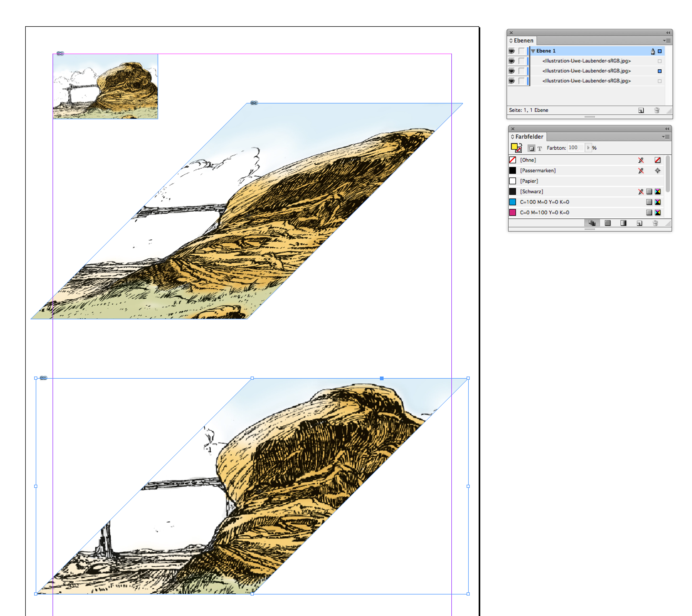Viewport: 692px width, 616px height.
Task: Hide the middle Illustration-Uwe-Laubender image item
Action: tap(512, 71)
